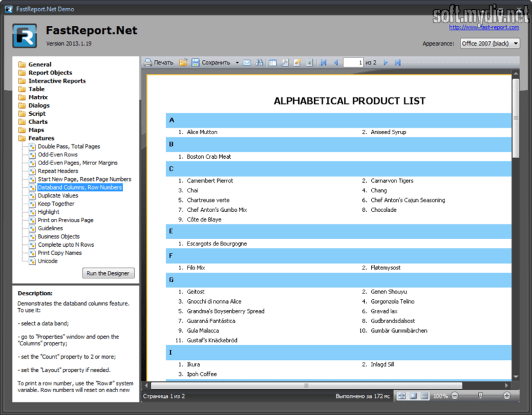Click the zoom out minus button
Image resolution: width=532 pixels, height=415 pixels.
coord(455,395)
